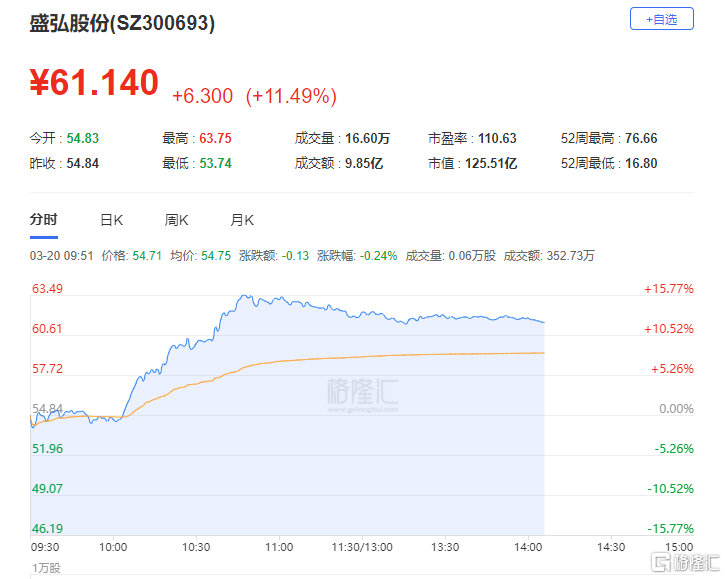Image resolution: width=726 pixels, height=579 pixels.
Task: Click the stock title 盛弘股份(SZ300693)
Action: 123,22
